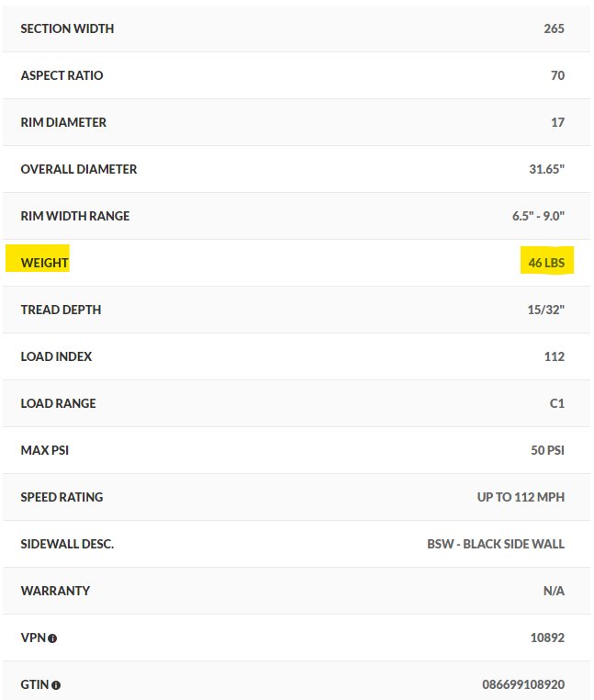594x700 pixels.
Task: Click the WARRANTY N/A value
Action: click(554, 591)
